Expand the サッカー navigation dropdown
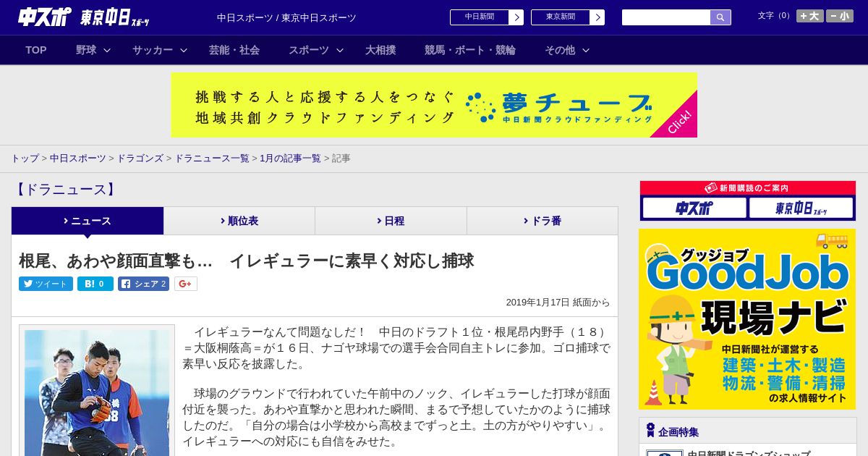Image resolution: width=868 pixels, height=456 pixels. pyautogui.click(x=160, y=50)
